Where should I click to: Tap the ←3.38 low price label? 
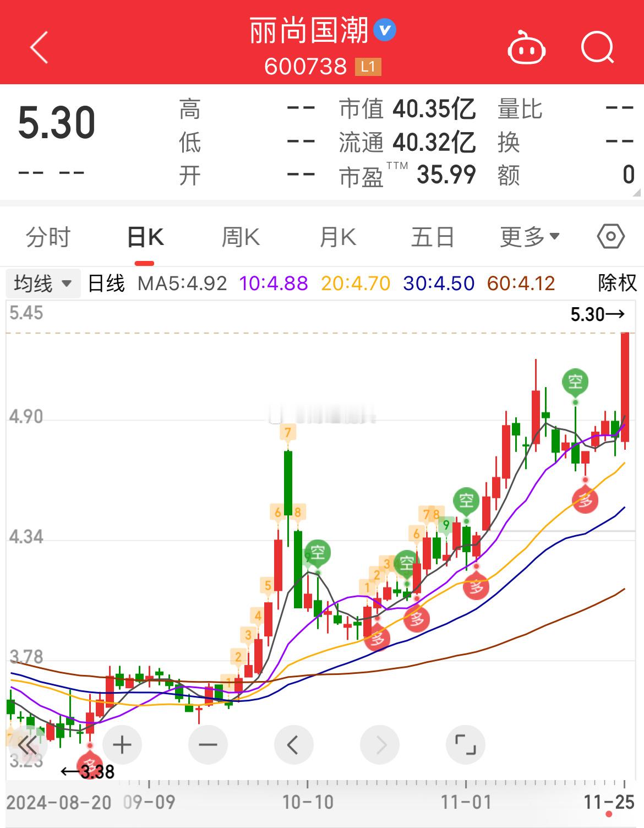tap(88, 771)
